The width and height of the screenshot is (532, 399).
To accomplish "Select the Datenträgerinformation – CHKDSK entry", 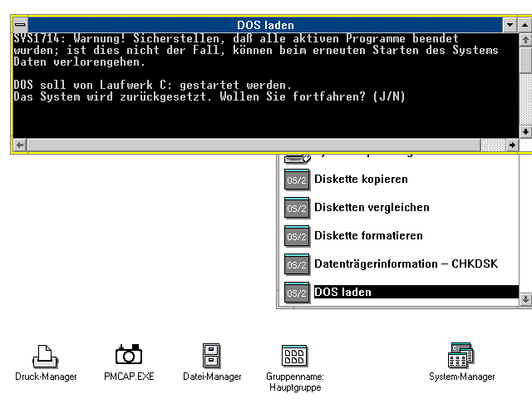I will point(406,264).
